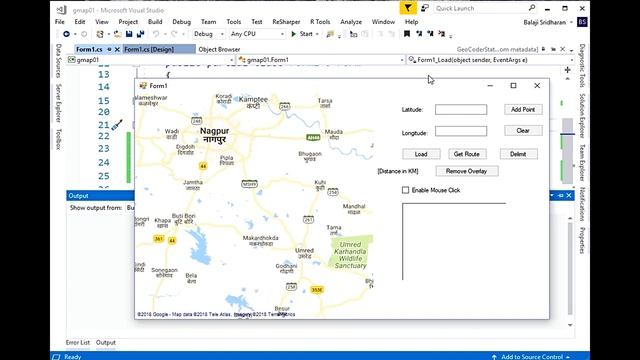Click the Undo arrow icon

[x=156, y=34]
